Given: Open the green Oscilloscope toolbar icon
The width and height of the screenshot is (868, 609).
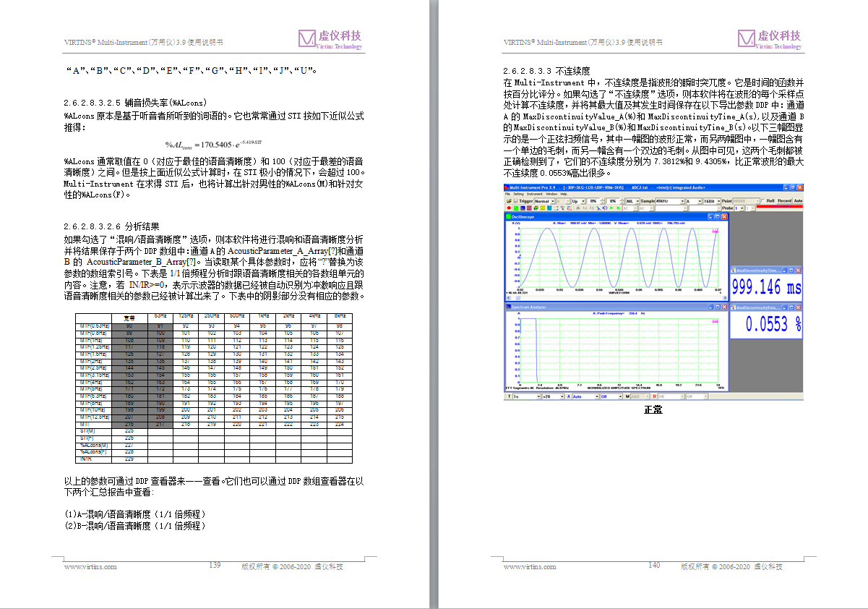Looking at the screenshot, I should (515, 208).
